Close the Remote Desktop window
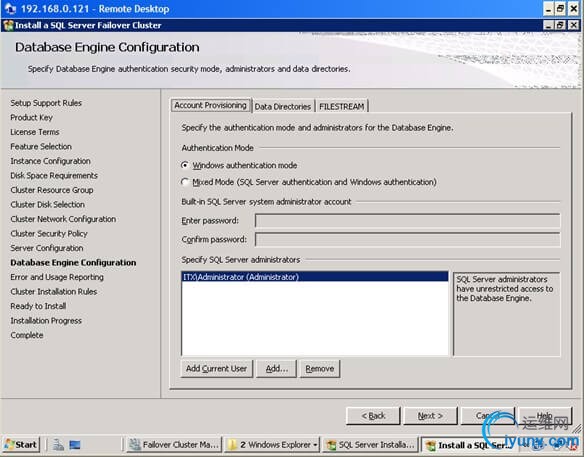585x457 pixels. point(573,9)
